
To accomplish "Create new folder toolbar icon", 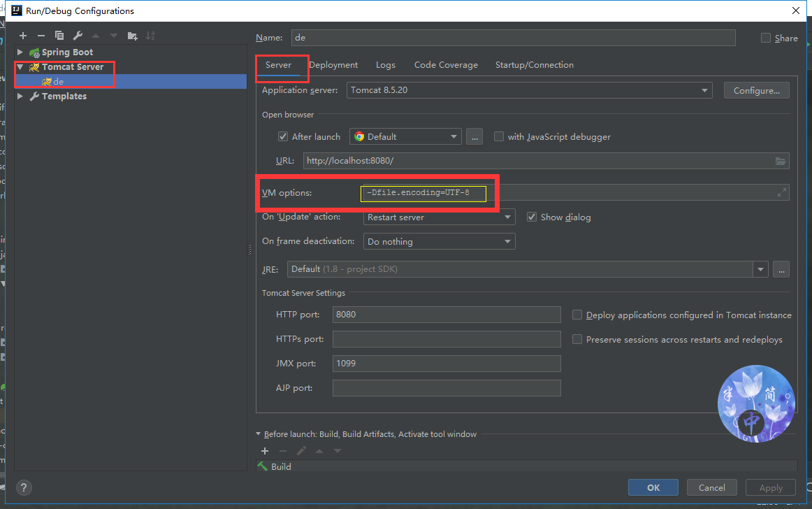I will 133,36.
